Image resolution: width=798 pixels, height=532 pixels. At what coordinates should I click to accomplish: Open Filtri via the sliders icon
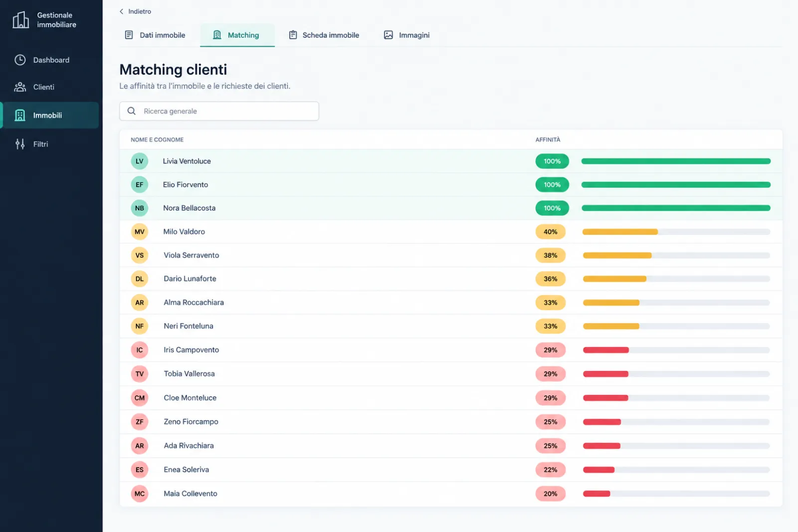pos(20,144)
